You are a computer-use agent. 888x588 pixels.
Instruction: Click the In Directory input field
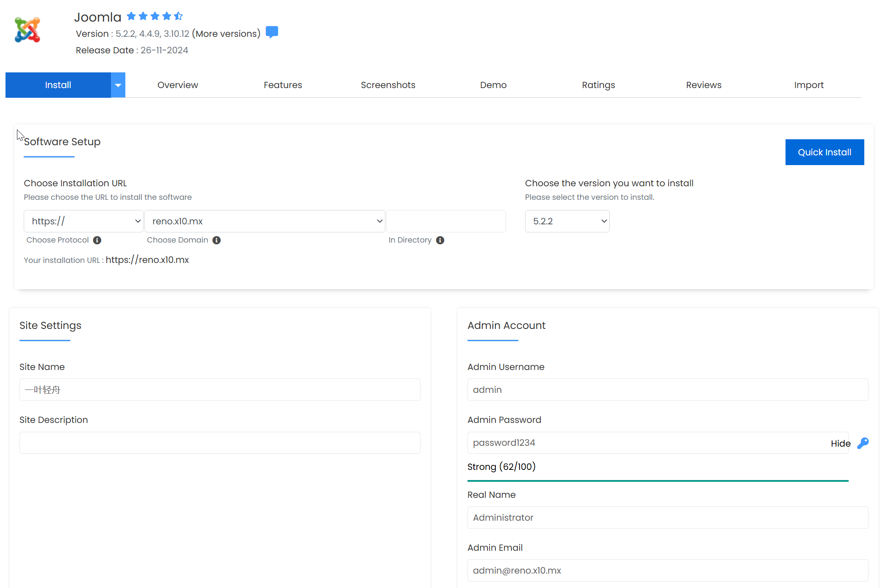click(x=446, y=221)
